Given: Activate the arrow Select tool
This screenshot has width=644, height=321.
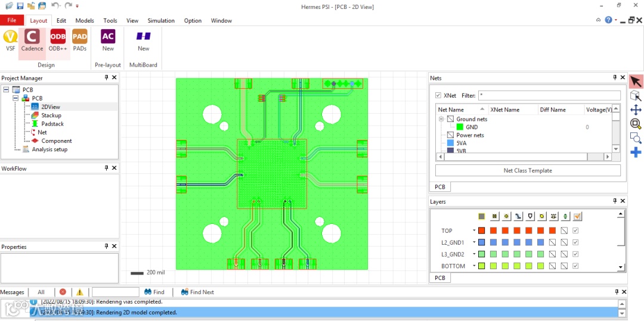Looking at the screenshot, I should (x=636, y=82).
